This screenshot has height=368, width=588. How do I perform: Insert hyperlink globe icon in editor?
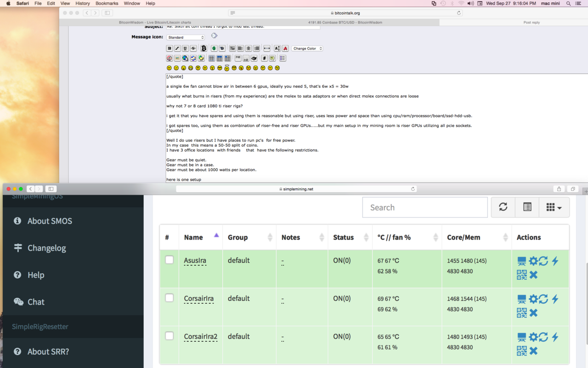point(185,58)
